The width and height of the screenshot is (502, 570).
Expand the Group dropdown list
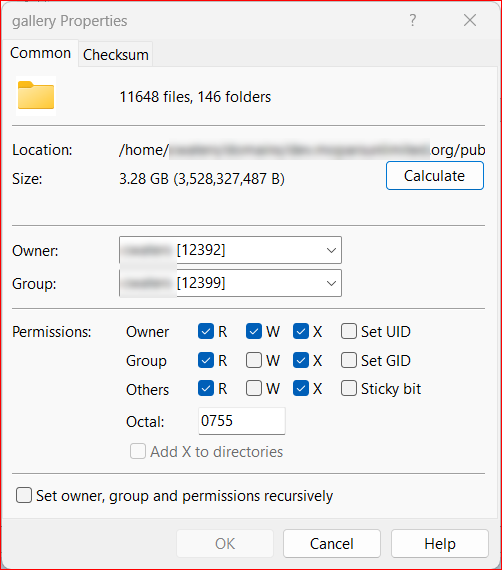[x=331, y=283]
